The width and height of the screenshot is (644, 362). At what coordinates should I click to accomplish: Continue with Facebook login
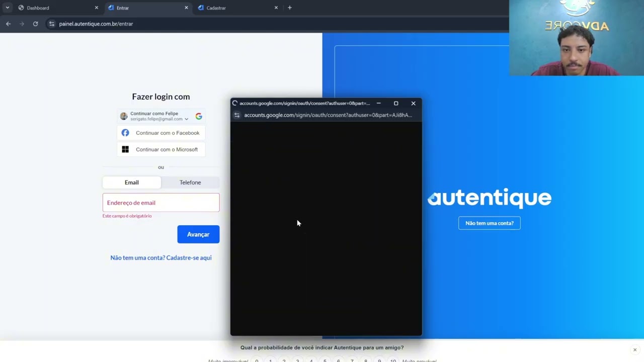coord(161,133)
